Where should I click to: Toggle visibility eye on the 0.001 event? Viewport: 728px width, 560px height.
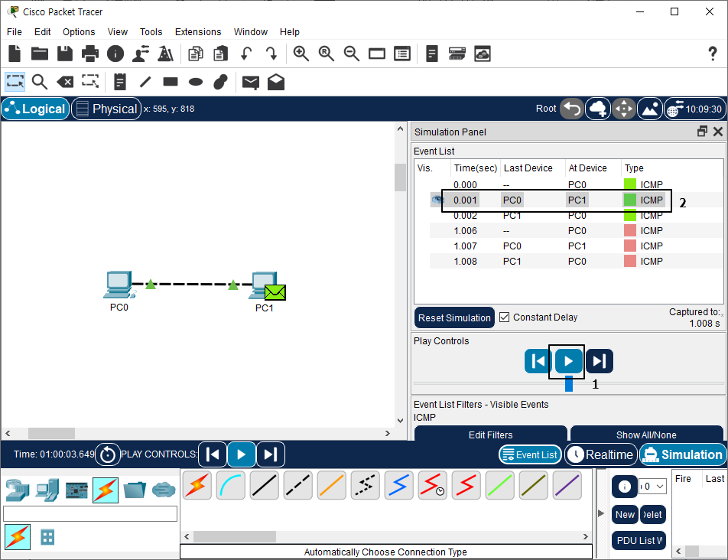point(437,200)
